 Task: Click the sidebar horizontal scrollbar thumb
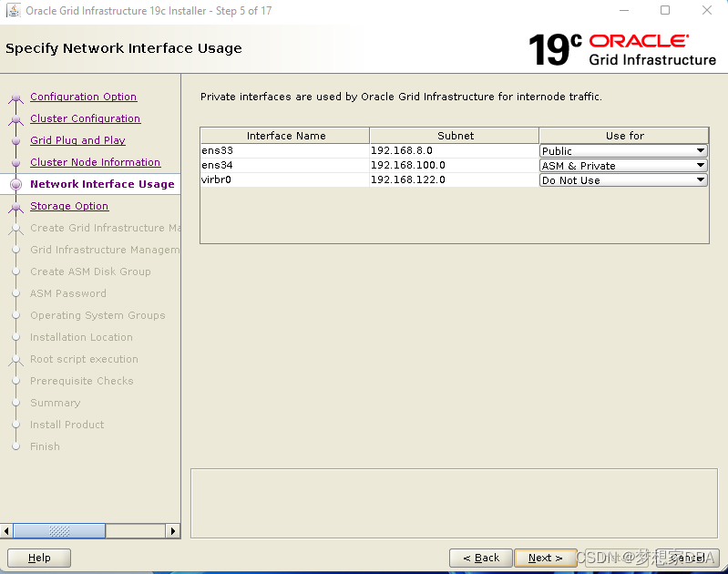tap(59, 531)
